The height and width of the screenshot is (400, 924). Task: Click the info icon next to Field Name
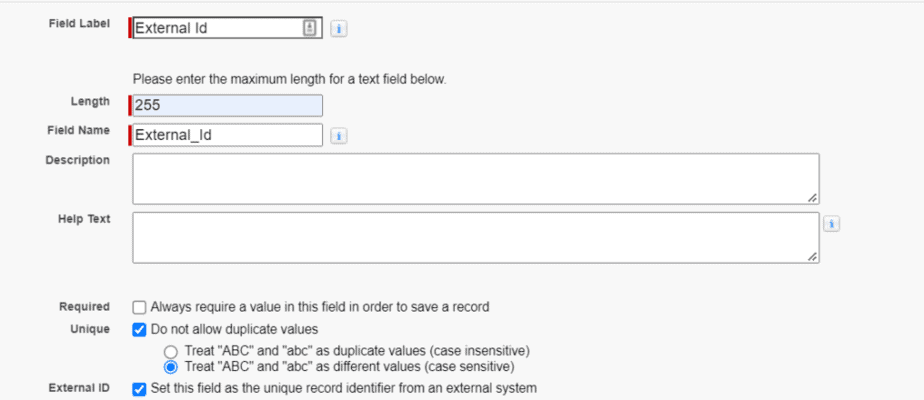339,136
